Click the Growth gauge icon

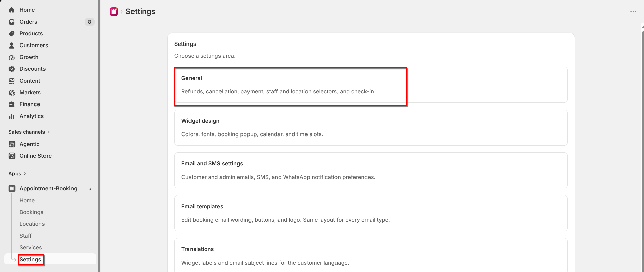pyautogui.click(x=12, y=57)
